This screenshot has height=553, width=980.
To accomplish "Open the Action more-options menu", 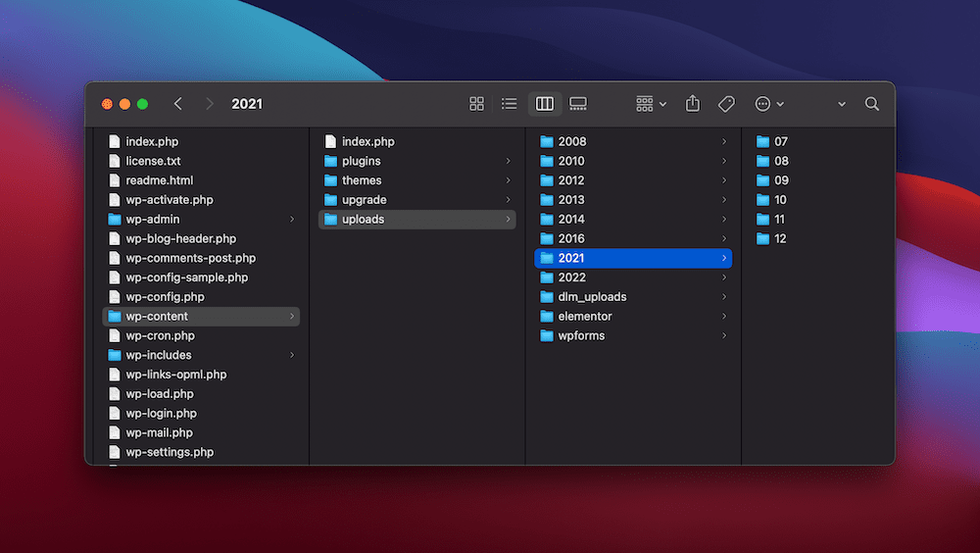I will point(769,104).
